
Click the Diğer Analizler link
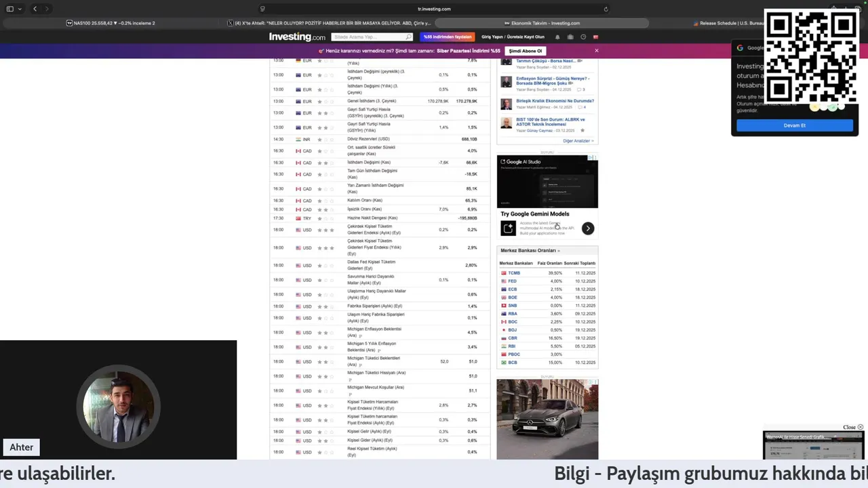[x=578, y=141]
